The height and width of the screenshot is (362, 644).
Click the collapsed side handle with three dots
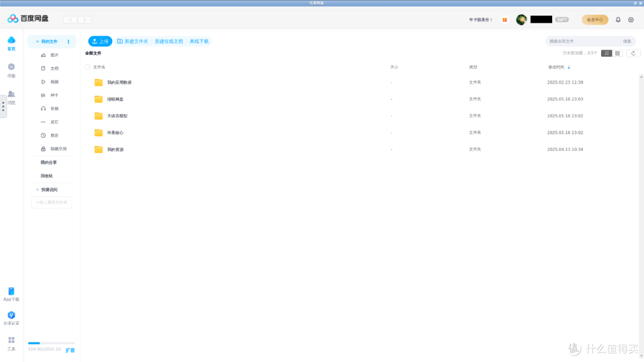click(4, 106)
